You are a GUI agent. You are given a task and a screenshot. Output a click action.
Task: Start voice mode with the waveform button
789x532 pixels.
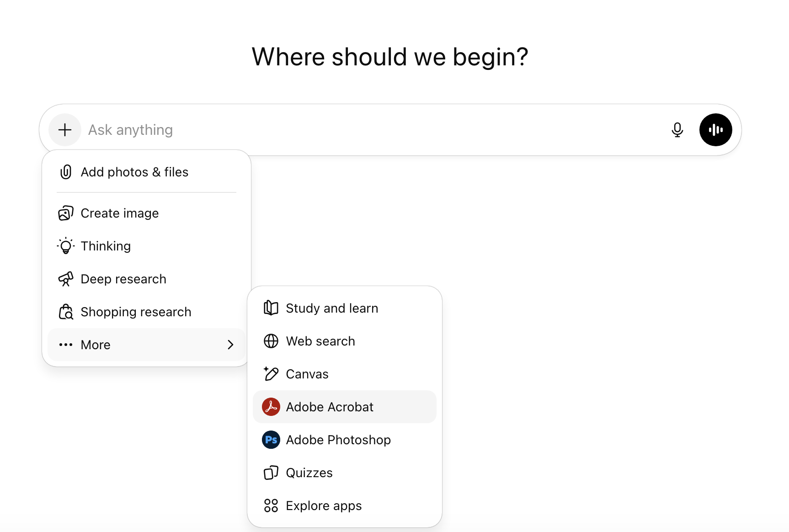[x=715, y=130]
